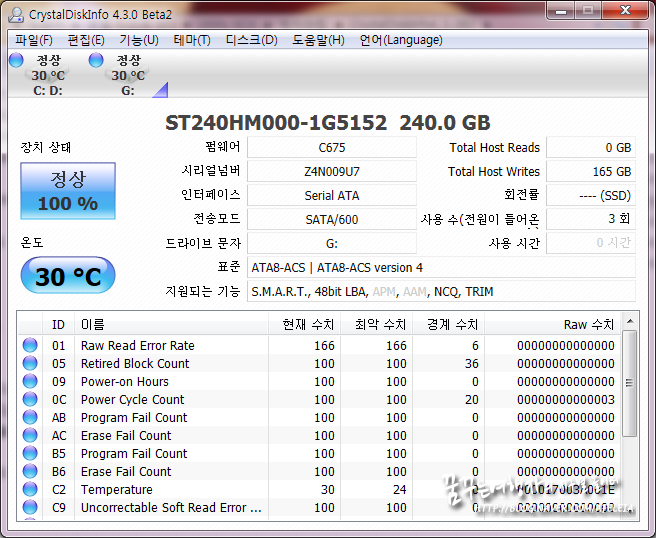The height and width of the screenshot is (538, 656).
Task: Close the CrystalDiskInfo window
Action: (625, 10)
